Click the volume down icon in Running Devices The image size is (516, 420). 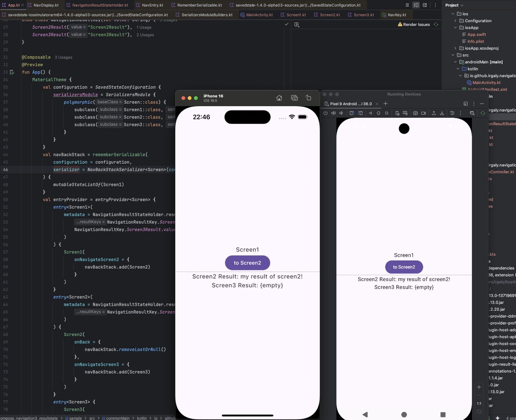(x=341, y=113)
